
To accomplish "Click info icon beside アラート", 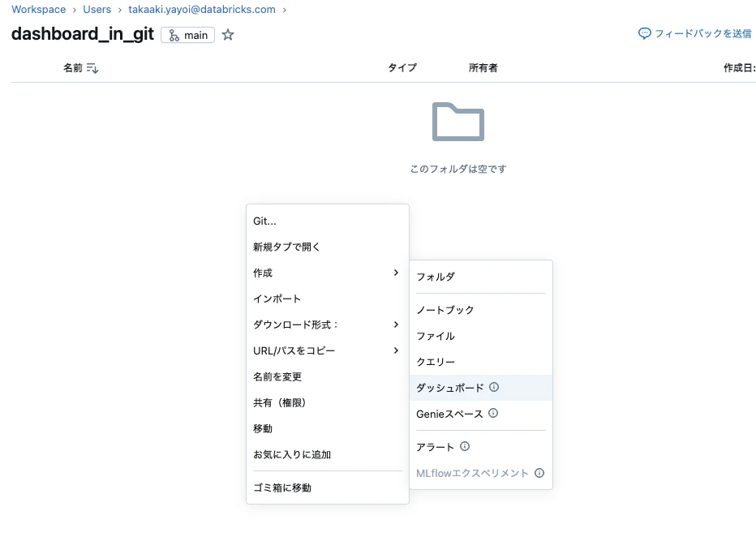I will click(465, 446).
